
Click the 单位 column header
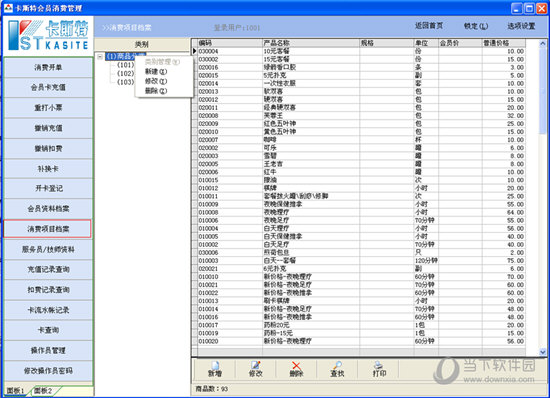[x=426, y=43]
